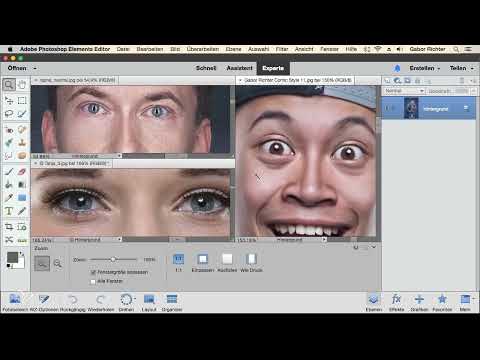This screenshot has height=360, width=480.
Task: Open the Mehr panel menu
Action: tap(465, 303)
